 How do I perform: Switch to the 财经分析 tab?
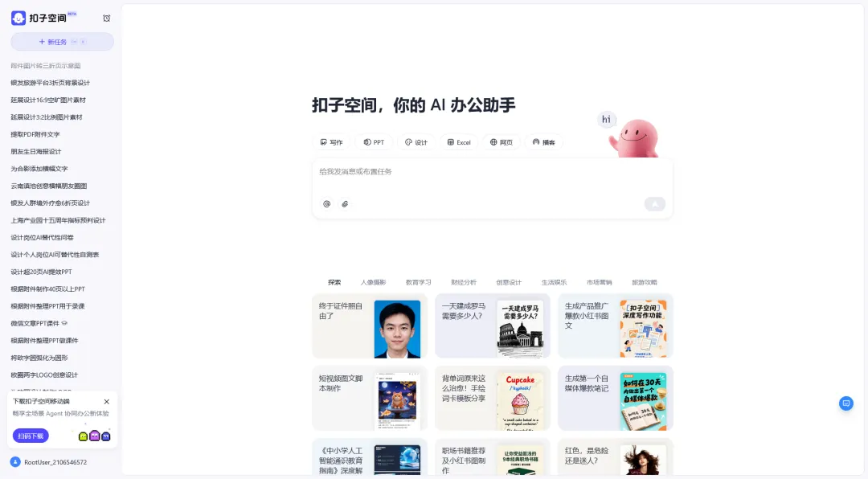pyautogui.click(x=464, y=282)
